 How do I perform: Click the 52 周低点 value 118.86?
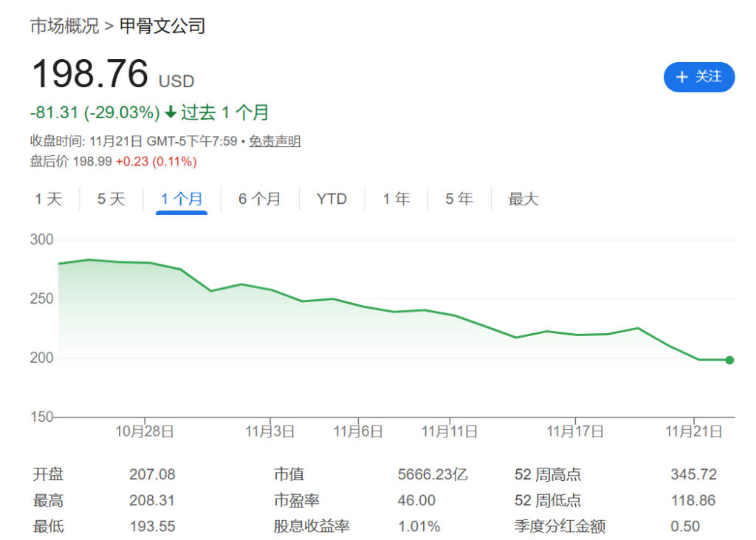pos(693,500)
